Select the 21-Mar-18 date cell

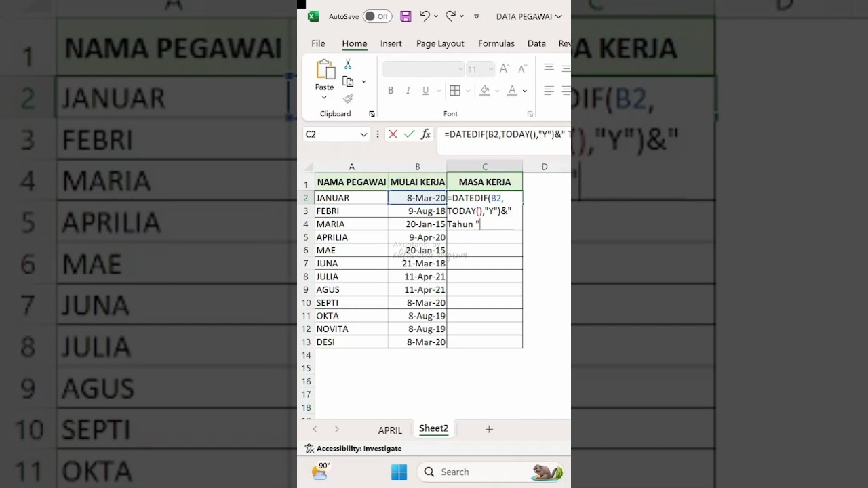coord(417,264)
